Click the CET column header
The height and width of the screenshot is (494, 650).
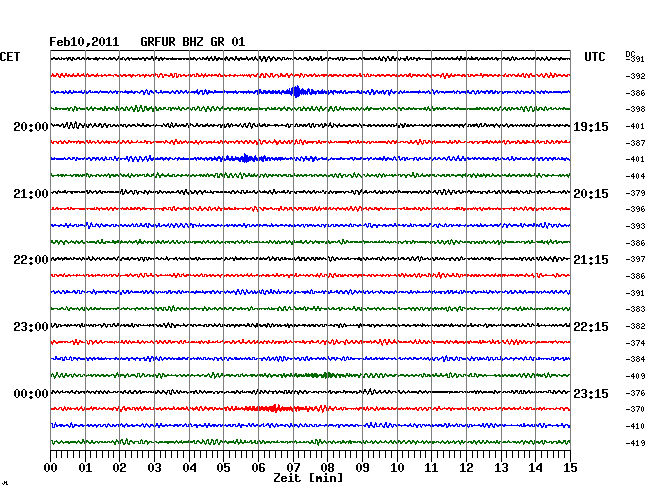tap(10, 57)
